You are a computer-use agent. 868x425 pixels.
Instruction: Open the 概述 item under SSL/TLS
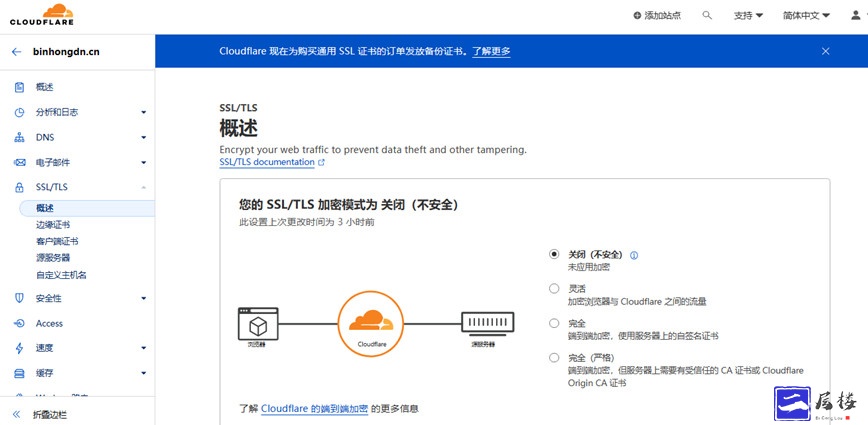coord(87,208)
